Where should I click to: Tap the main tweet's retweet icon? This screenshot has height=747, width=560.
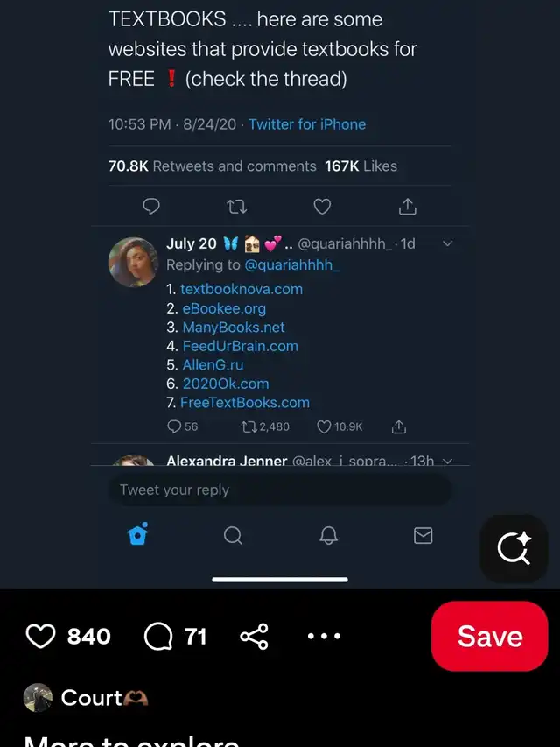pos(236,207)
